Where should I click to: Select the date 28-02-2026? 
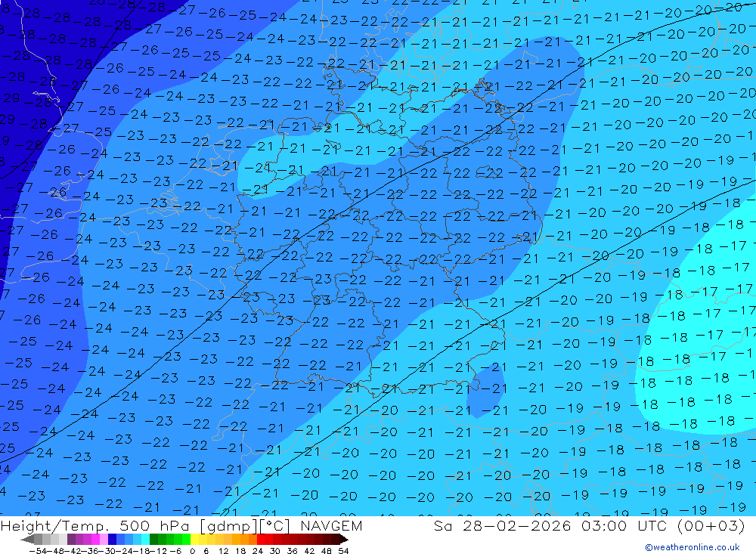point(517,525)
